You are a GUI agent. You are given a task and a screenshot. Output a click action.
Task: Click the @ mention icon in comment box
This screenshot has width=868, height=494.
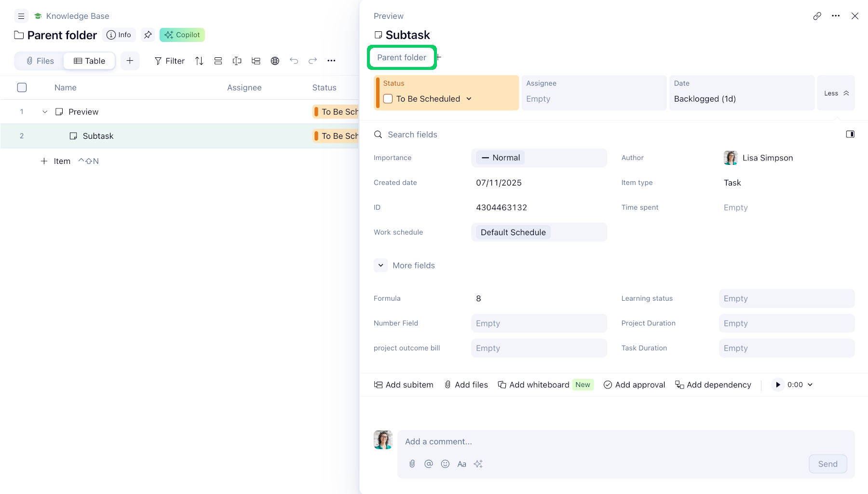pyautogui.click(x=428, y=464)
